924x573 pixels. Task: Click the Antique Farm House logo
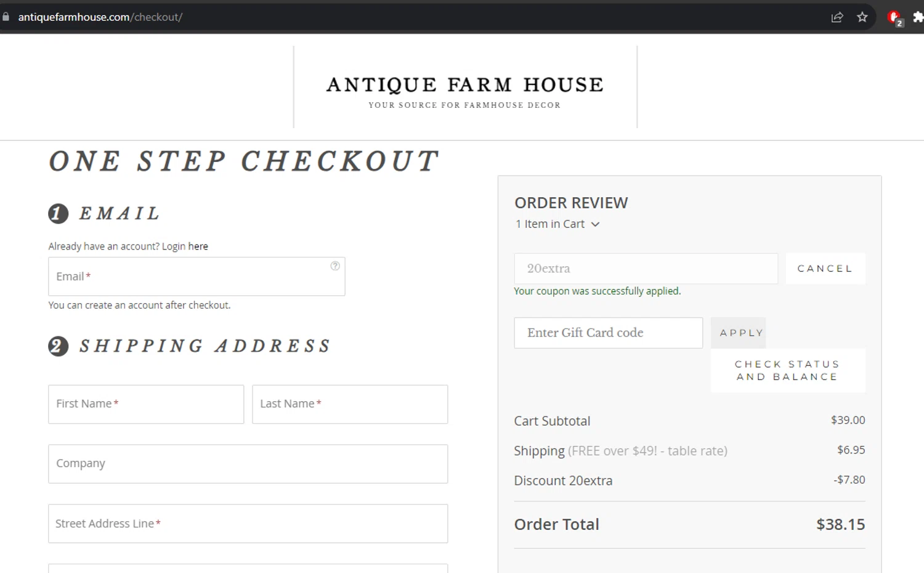465,91
